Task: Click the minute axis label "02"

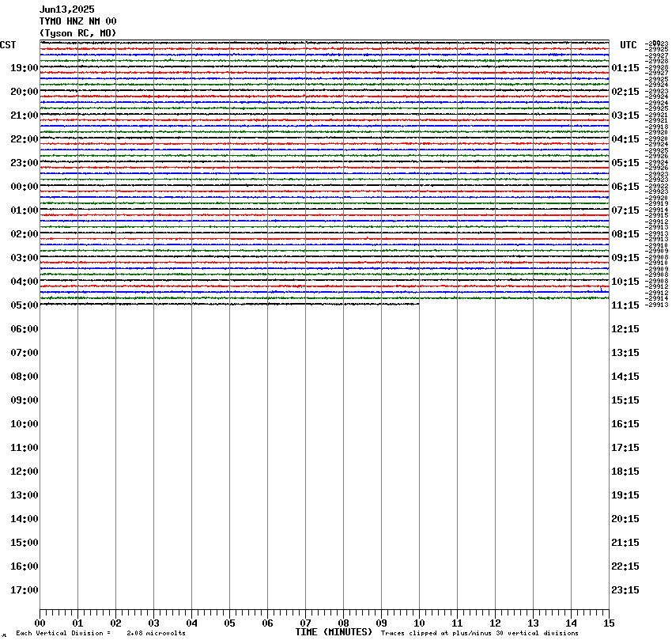Action: click(x=115, y=623)
